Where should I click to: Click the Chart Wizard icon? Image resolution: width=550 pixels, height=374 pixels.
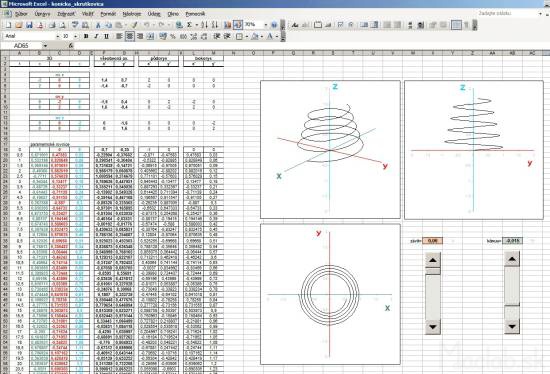pyautogui.click(x=227, y=25)
